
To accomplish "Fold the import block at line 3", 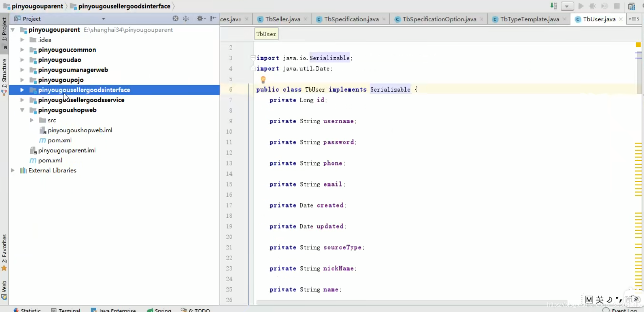I will (253, 58).
